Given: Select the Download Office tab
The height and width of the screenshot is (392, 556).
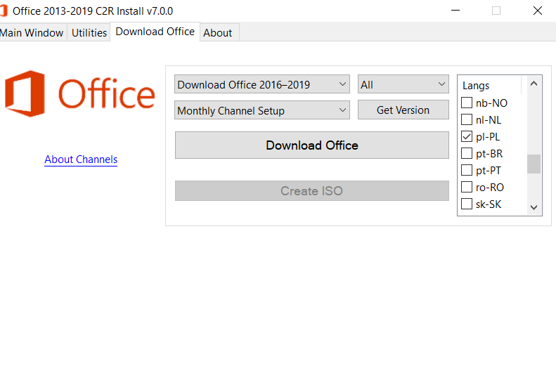Looking at the screenshot, I should pos(155,32).
